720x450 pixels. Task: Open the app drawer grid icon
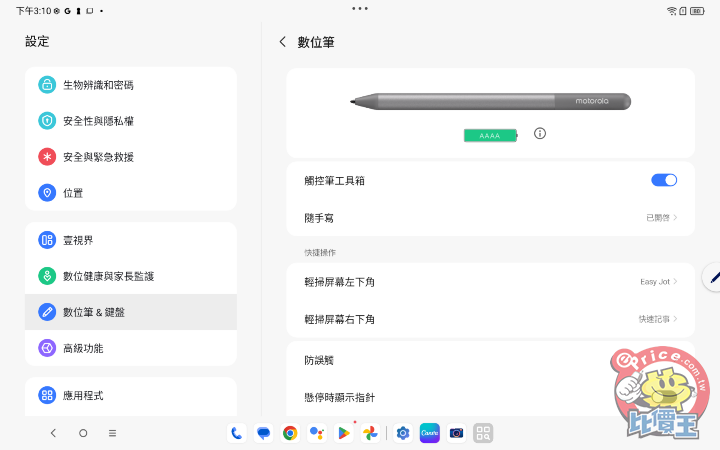(x=483, y=433)
